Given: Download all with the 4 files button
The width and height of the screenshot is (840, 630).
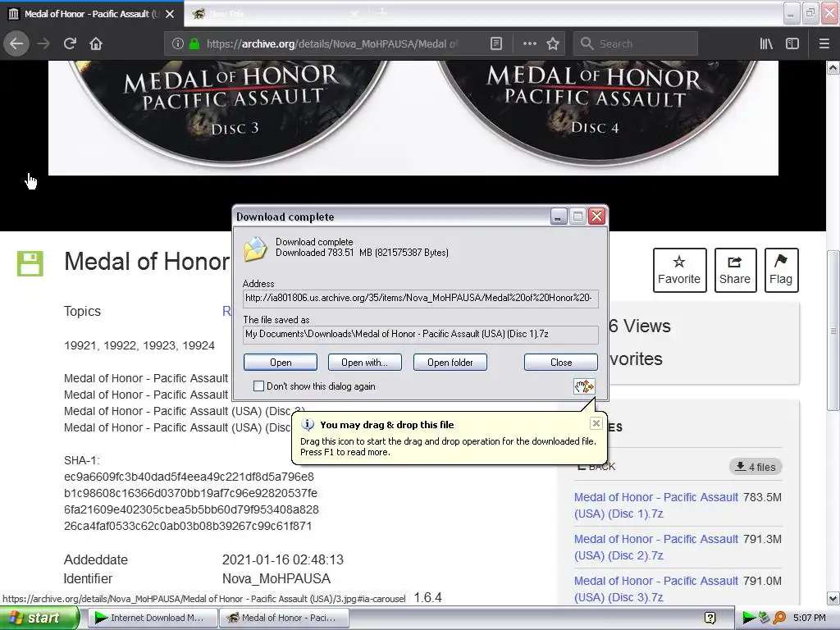Looking at the screenshot, I should pos(756,467).
